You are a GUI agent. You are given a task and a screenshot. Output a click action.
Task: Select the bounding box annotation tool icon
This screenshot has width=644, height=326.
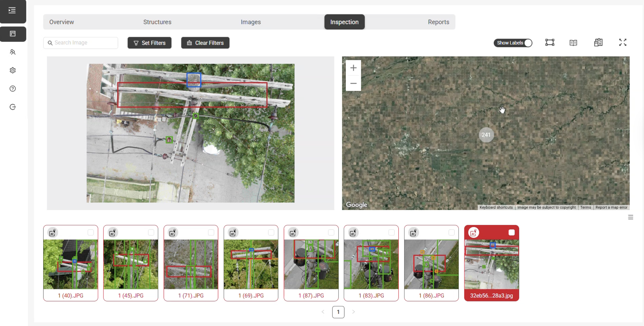[549, 42]
